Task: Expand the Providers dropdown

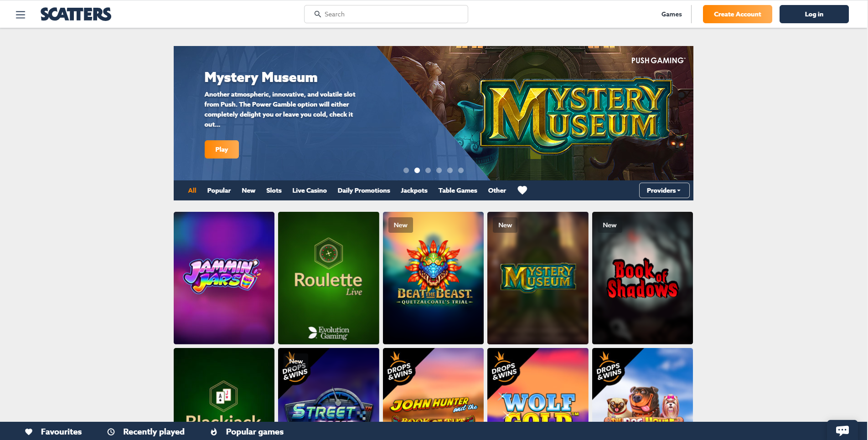Action: tap(664, 190)
